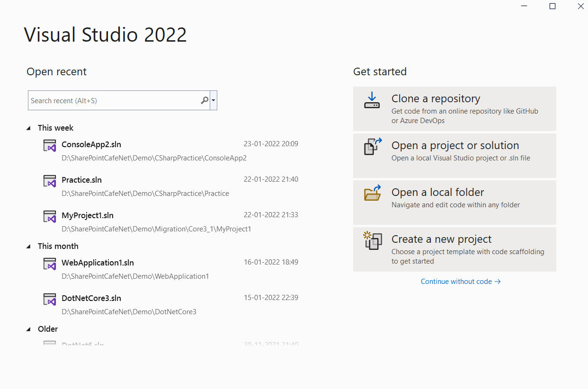Click the Older group label
Image resolution: width=588 pixels, height=389 pixels.
[48, 329]
